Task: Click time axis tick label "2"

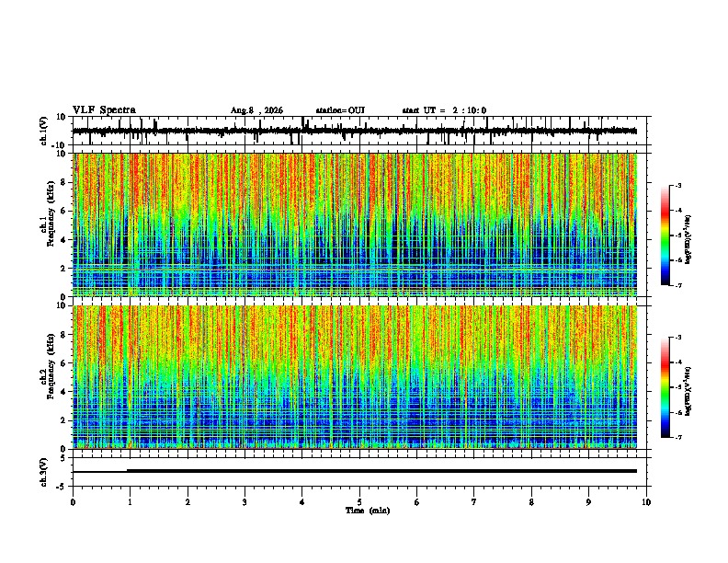Action: tap(188, 502)
